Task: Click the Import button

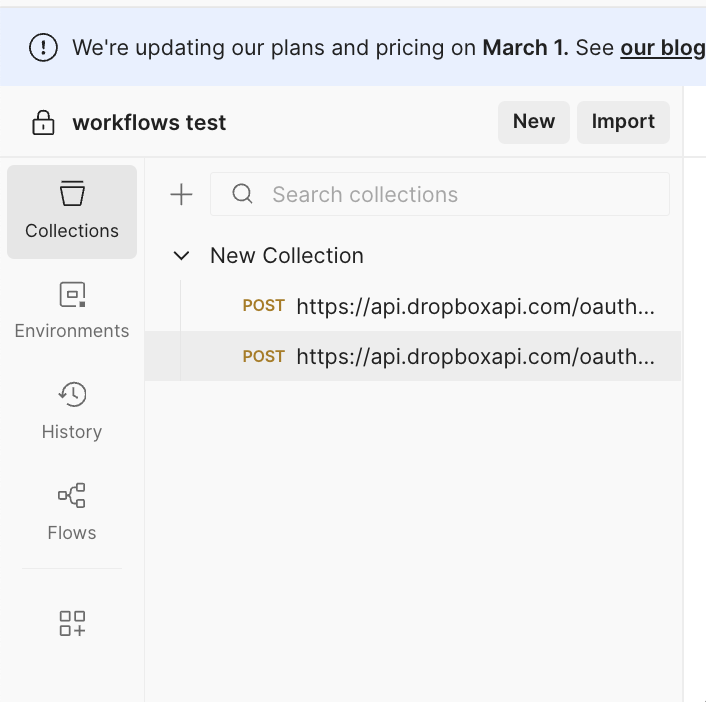Action: (x=623, y=122)
